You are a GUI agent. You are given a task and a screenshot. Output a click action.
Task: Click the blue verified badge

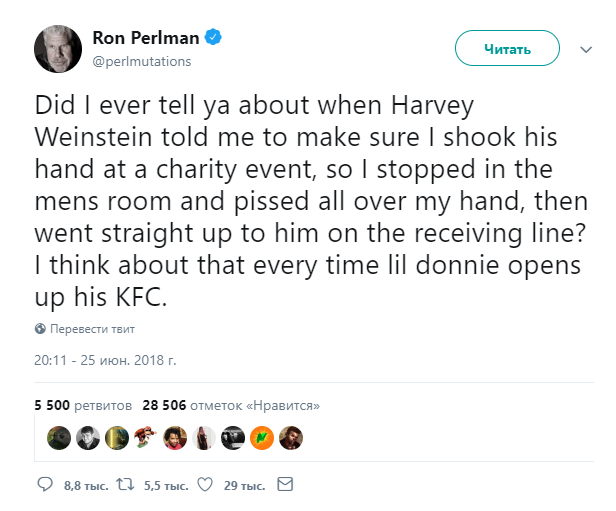coord(213,37)
